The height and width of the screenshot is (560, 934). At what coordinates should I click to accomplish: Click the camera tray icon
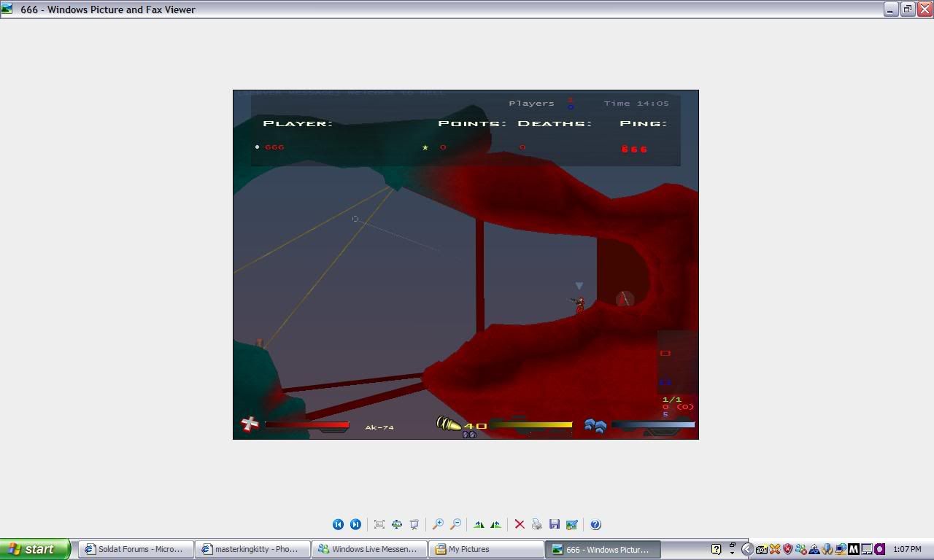click(761, 549)
